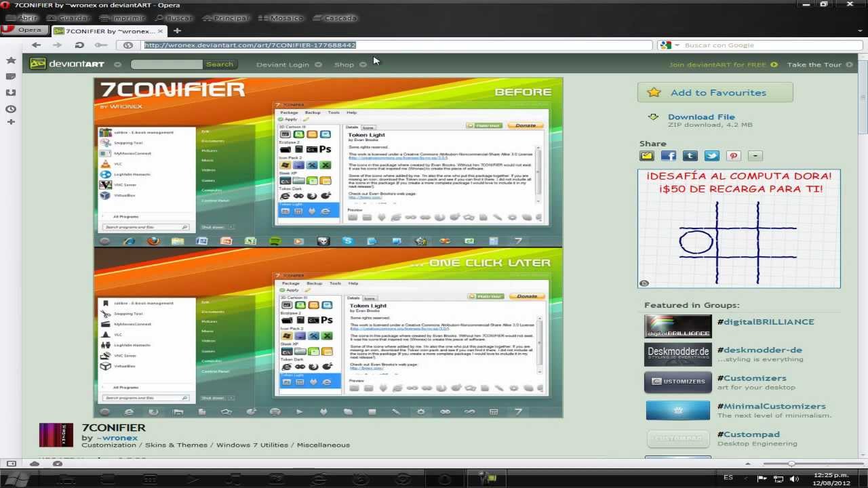Click the digitalBRILLIANCE group thumbnail
The height and width of the screenshot is (488, 868).
coord(677,326)
